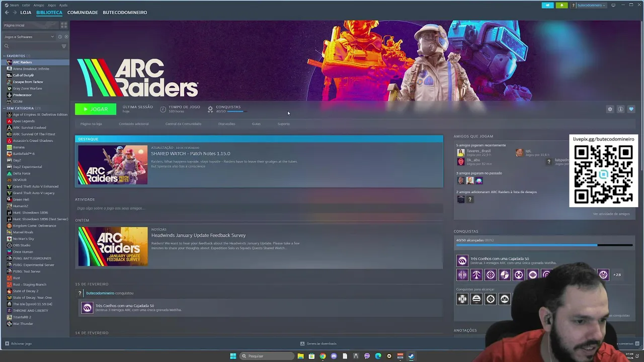The width and height of the screenshot is (644, 362).
Task: Open the first locked achievement icon
Action: pos(462,299)
